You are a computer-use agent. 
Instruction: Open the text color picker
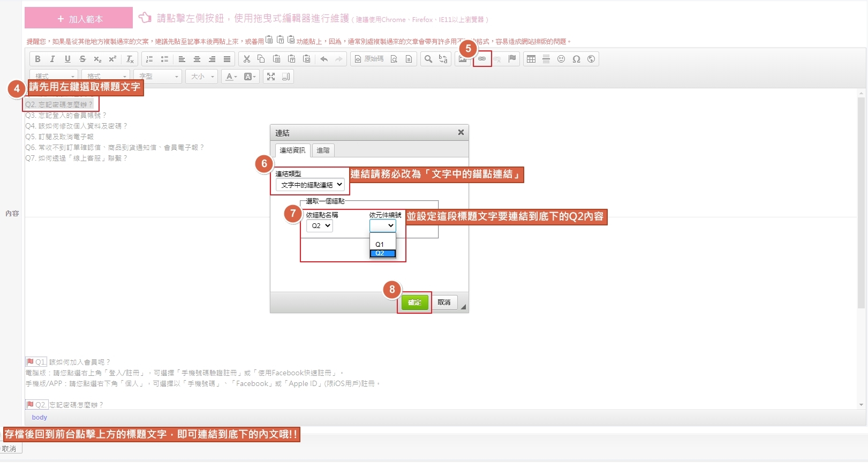231,77
